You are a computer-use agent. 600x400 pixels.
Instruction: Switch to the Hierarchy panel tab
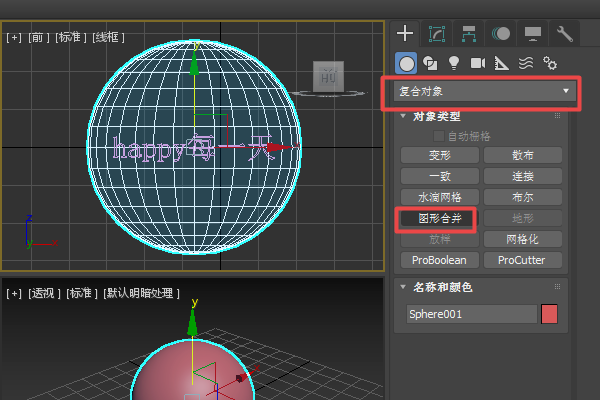pyautogui.click(x=468, y=33)
